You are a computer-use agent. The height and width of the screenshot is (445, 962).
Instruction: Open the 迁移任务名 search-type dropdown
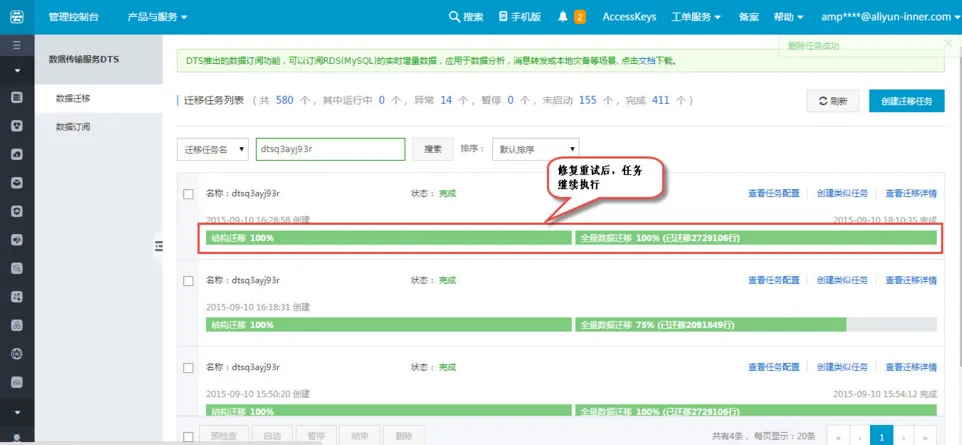(x=213, y=149)
